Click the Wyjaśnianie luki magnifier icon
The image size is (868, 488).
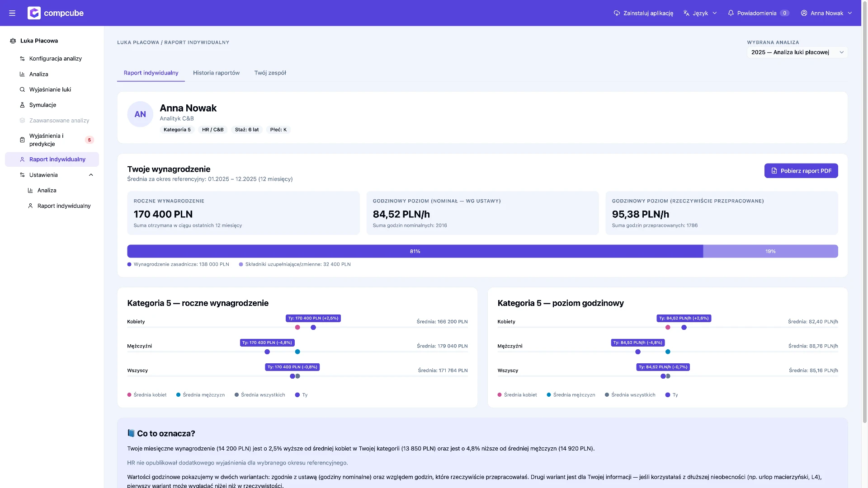tap(22, 89)
